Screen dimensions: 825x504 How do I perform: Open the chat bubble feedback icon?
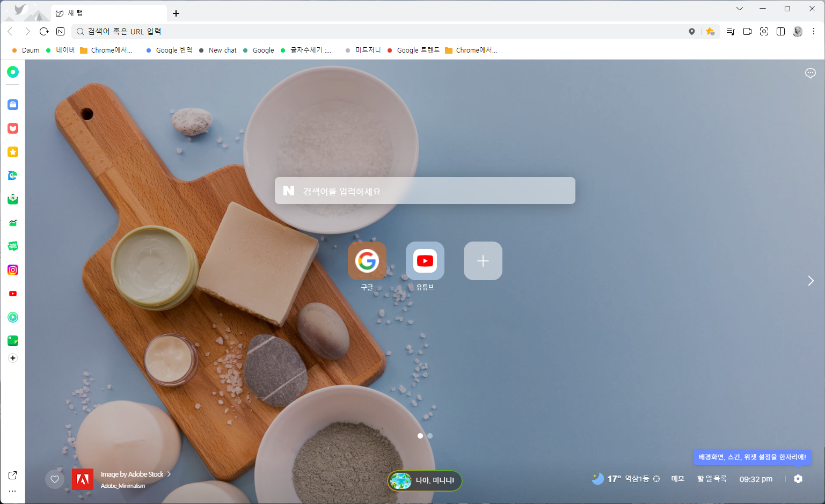coord(811,73)
